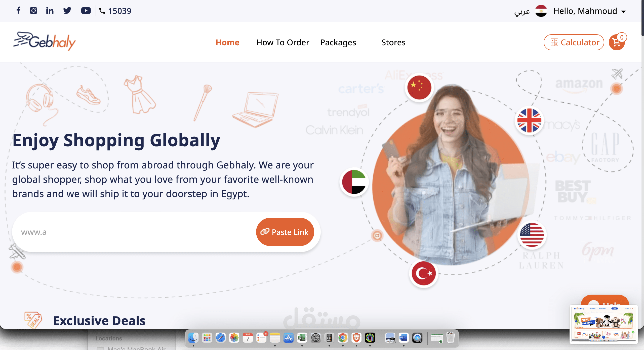644x350 pixels.
Task: Select the United Kingdom flag circle
Action: pos(529,120)
